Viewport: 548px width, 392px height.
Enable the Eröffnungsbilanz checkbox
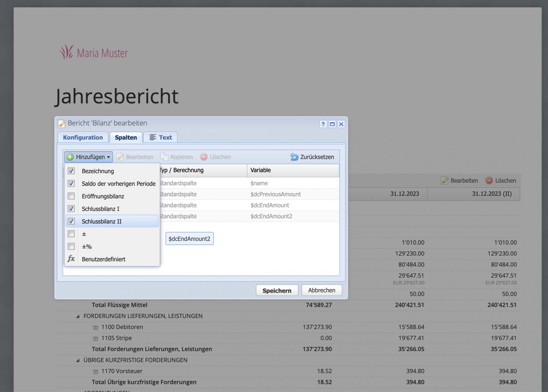tap(71, 196)
